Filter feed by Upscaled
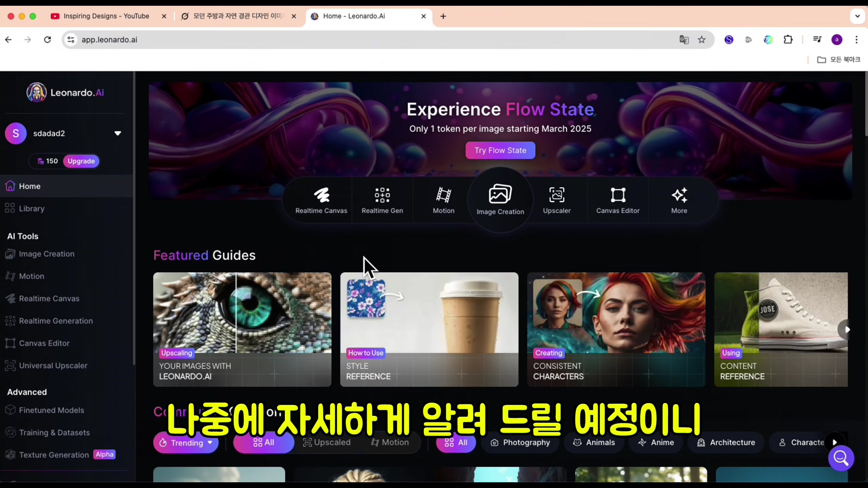The image size is (868, 488). click(326, 442)
